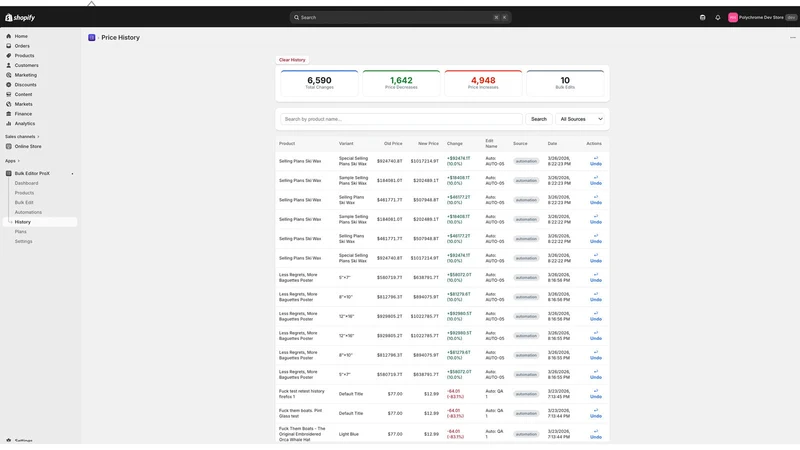Click the top Shopify search bar
The image size is (800, 450).
[x=401, y=17]
